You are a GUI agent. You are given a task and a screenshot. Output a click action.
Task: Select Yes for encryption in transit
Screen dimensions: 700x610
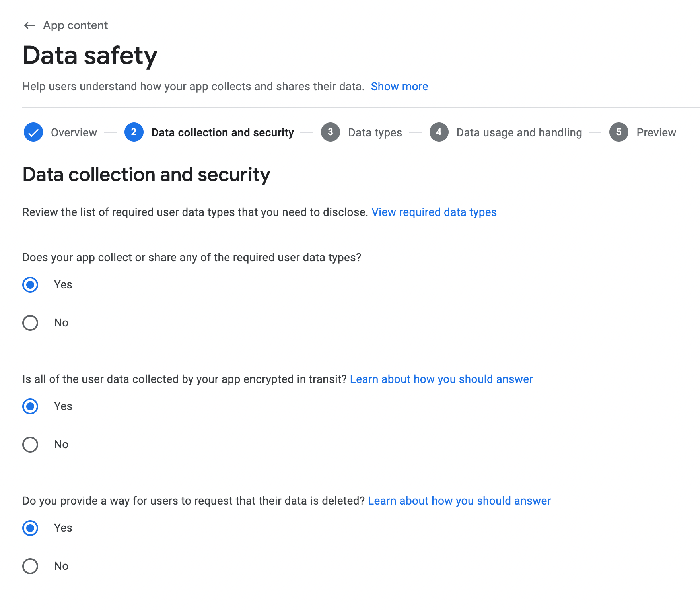(30, 406)
